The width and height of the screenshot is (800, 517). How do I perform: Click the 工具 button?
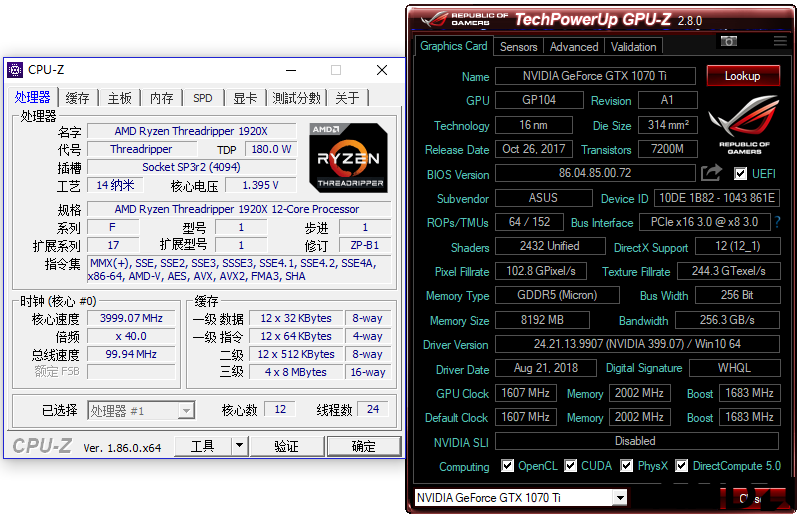pyautogui.click(x=203, y=446)
